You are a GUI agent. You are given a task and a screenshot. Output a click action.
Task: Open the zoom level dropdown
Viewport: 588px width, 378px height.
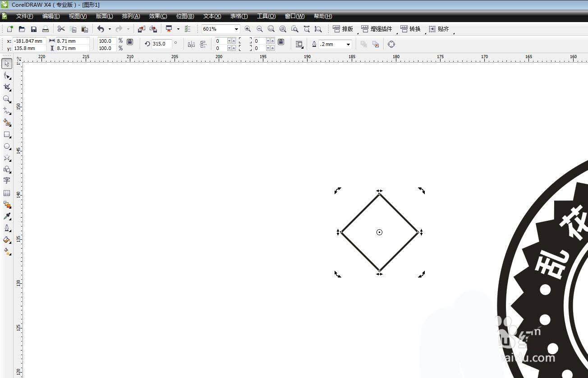click(x=236, y=29)
